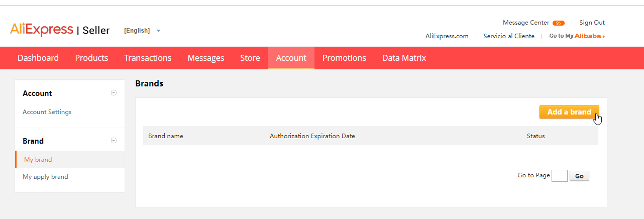Select the Store tab
This screenshot has height=219, width=644.
(250, 58)
